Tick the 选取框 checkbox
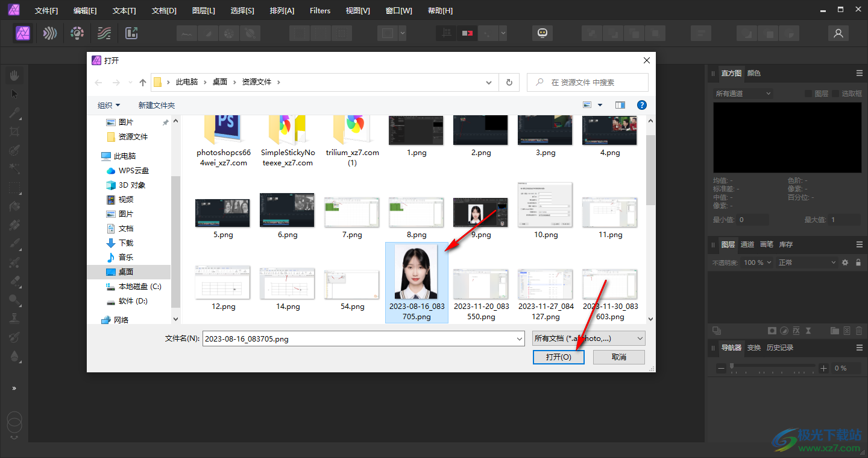The width and height of the screenshot is (868, 458). point(835,94)
